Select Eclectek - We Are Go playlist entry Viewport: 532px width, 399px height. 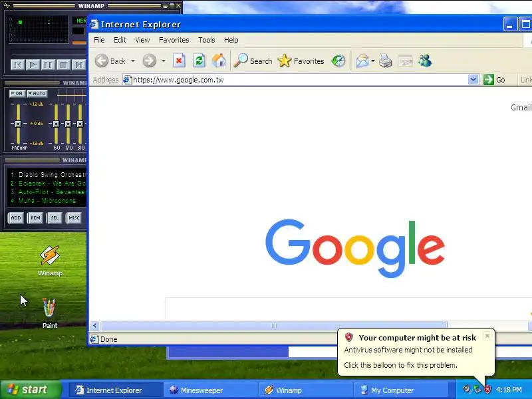[48, 184]
